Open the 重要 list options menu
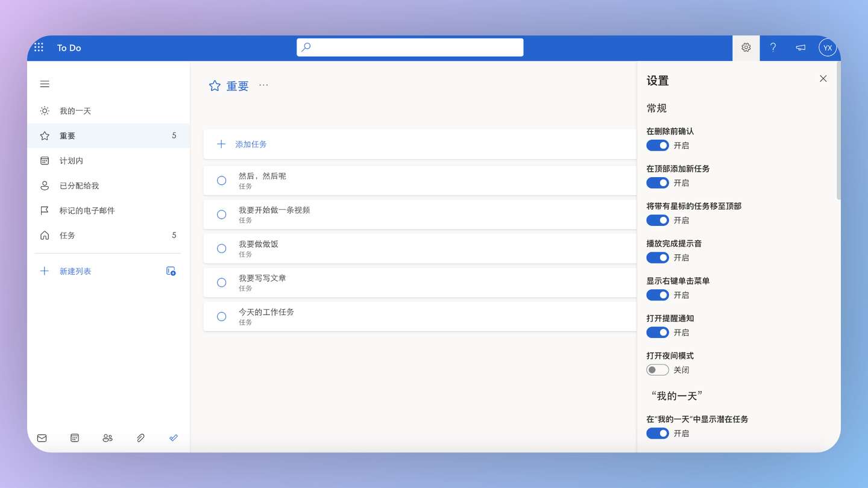The width and height of the screenshot is (868, 488). pos(263,86)
